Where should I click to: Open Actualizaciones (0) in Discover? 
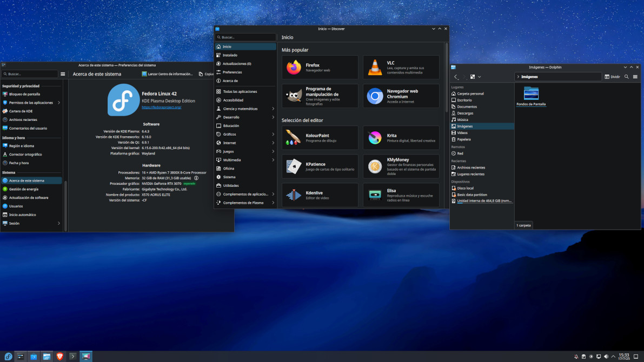click(245, 64)
